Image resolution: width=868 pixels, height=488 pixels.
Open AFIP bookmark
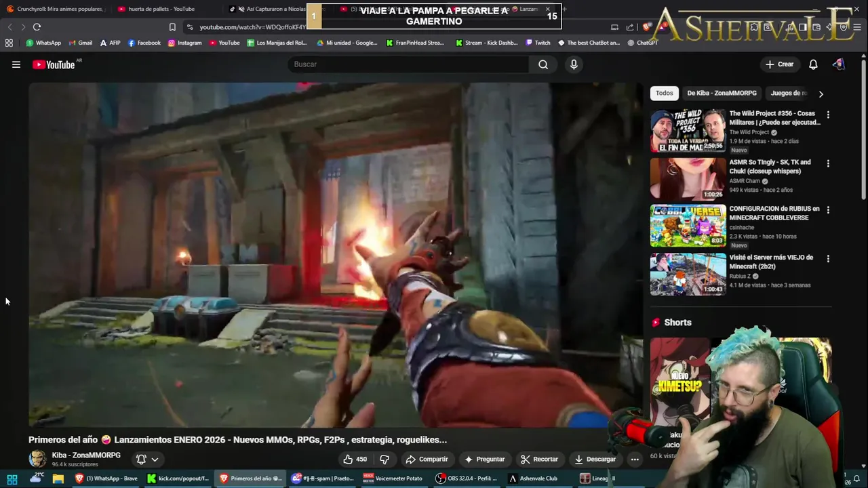pyautogui.click(x=110, y=43)
